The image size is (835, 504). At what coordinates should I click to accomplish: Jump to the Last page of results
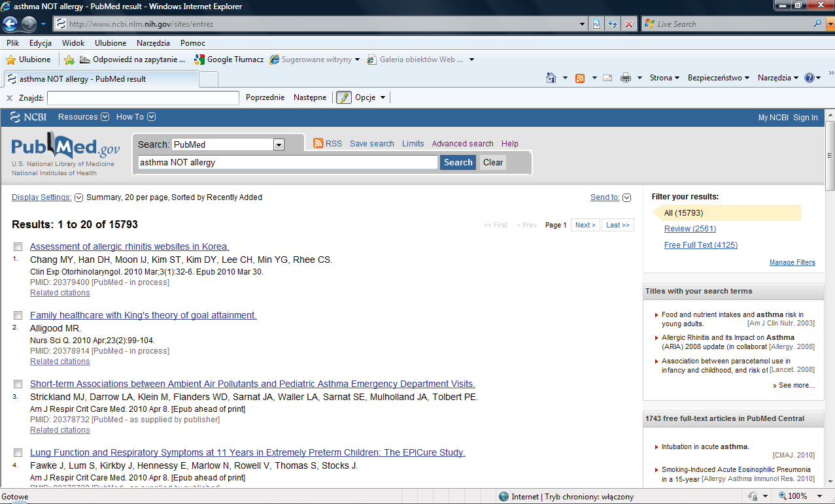pos(617,225)
